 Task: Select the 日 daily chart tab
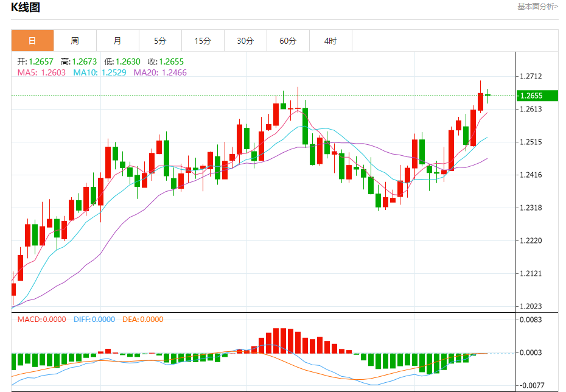pos(32,41)
